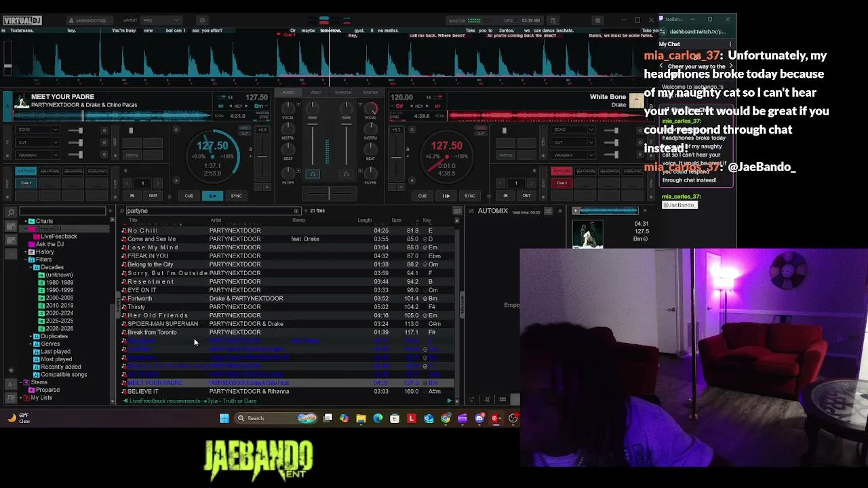868x488 pixels.
Task: Clear the browser search field
Action: 296,211
